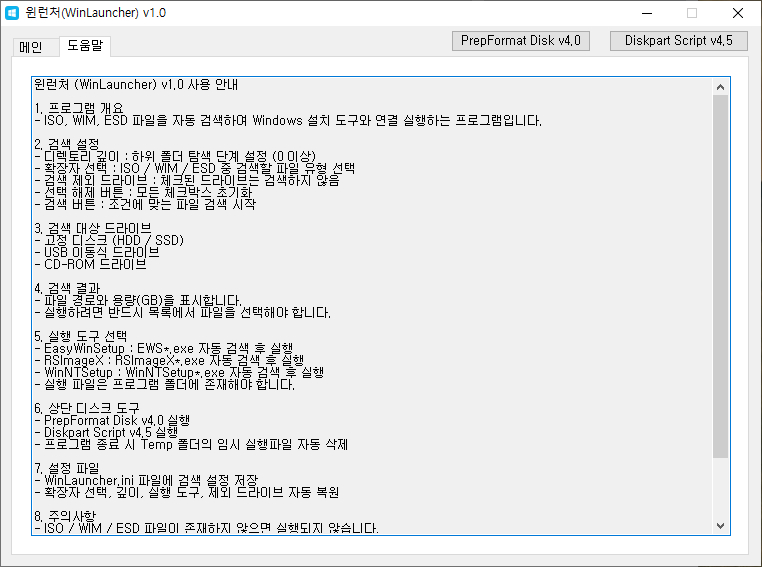Click the line '- 검색 제외 드라이브'

pyautogui.click(x=187, y=180)
